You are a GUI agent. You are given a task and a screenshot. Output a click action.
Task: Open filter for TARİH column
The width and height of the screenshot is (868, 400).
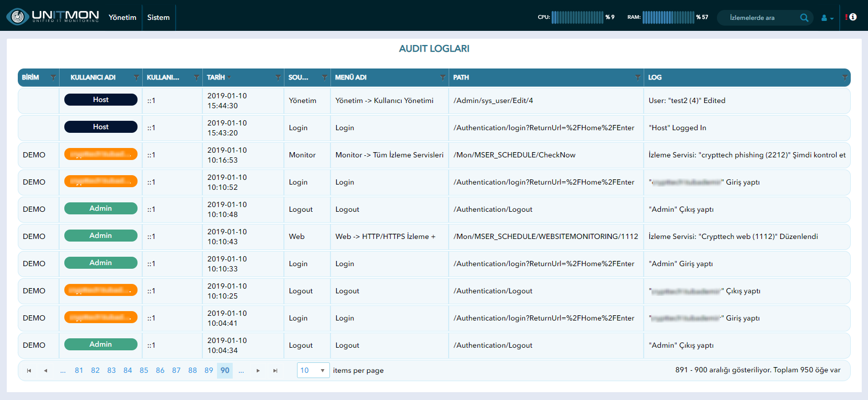click(278, 77)
